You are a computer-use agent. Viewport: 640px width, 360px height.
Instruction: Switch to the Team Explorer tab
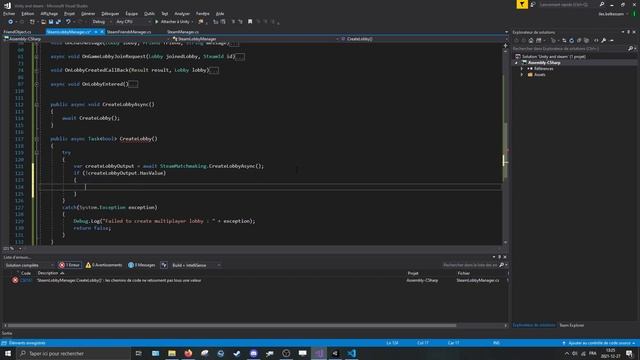[x=571, y=325]
